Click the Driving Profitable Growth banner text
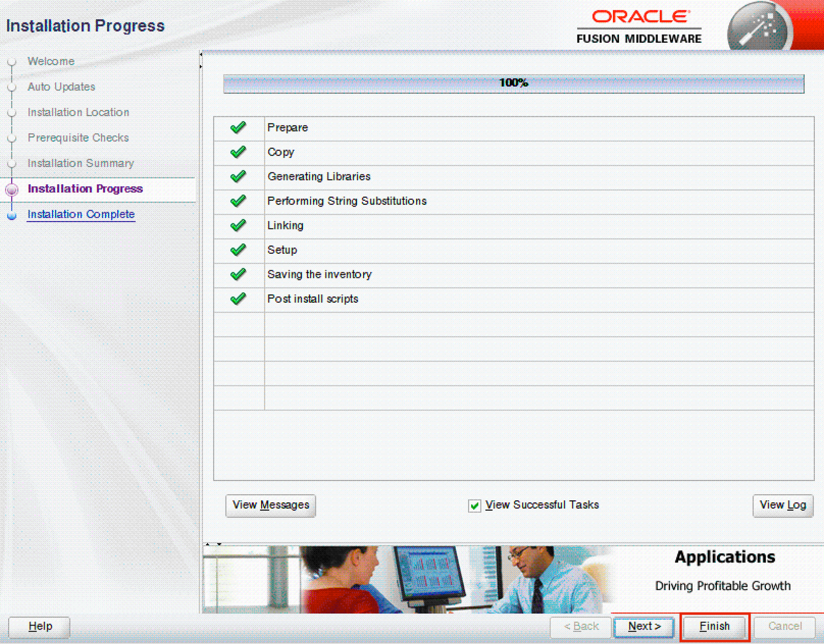This screenshot has height=644, width=824. pos(723,586)
